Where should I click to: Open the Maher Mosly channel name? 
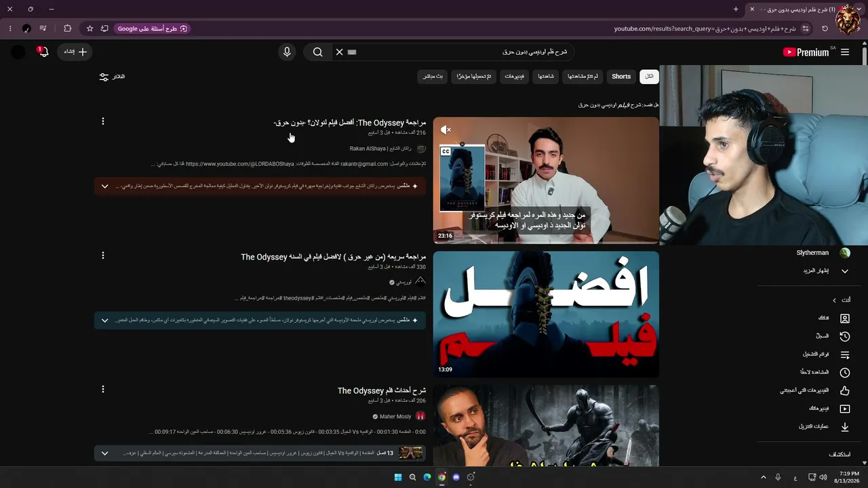pyautogui.click(x=395, y=417)
